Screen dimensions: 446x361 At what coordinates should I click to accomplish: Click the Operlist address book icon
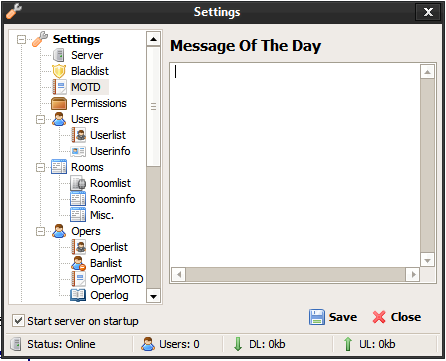tap(79, 247)
